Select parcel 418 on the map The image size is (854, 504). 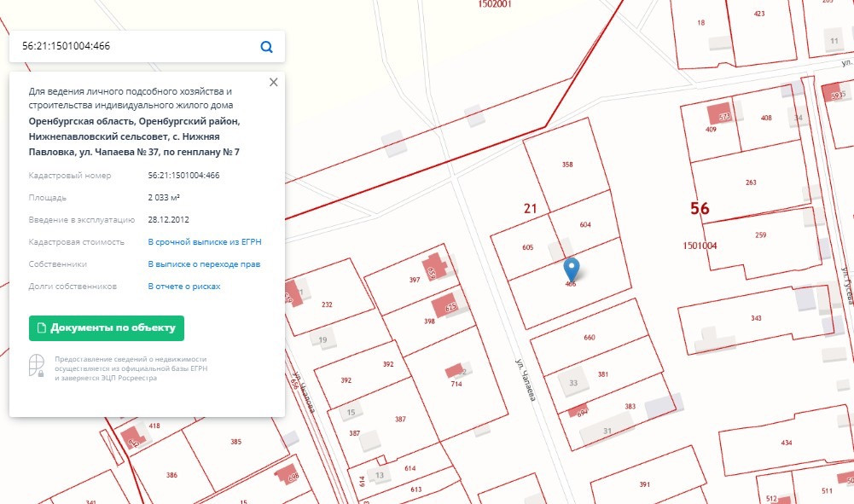point(154,426)
